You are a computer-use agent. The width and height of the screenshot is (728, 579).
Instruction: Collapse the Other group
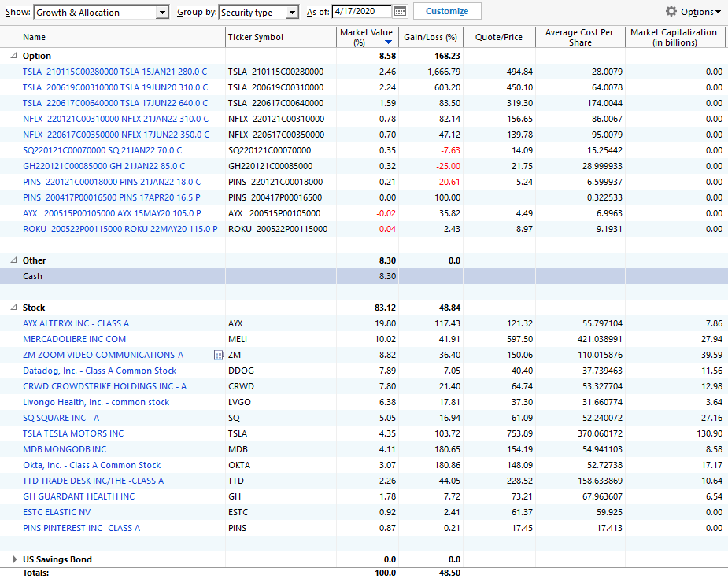[14, 260]
